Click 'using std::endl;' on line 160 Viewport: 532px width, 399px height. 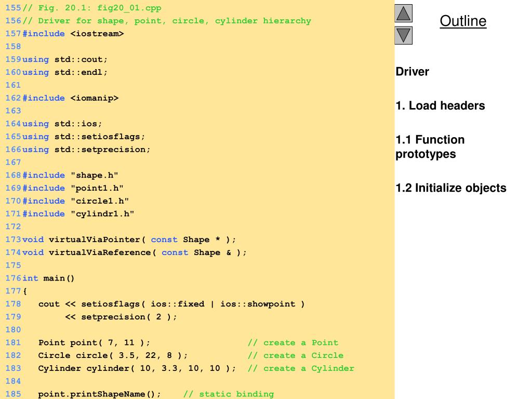pyautogui.click(x=64, y=72)
